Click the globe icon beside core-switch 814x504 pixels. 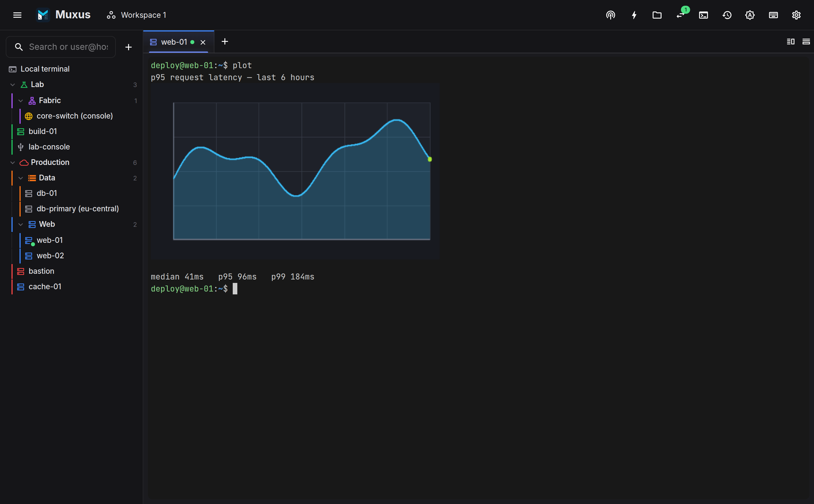pyautogui.click(x=29, y=116)
